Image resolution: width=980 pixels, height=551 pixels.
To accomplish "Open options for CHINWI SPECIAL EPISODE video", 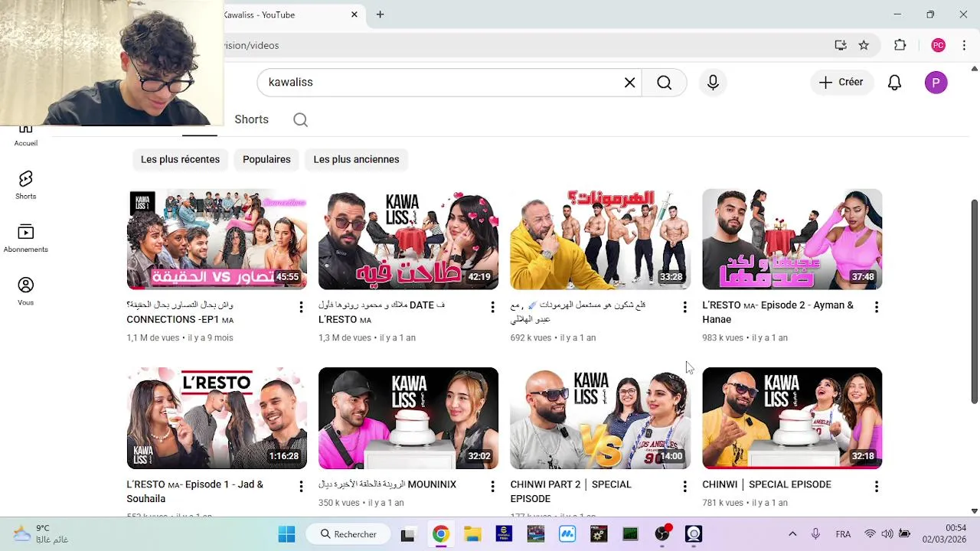I will (x=876, y=486).
